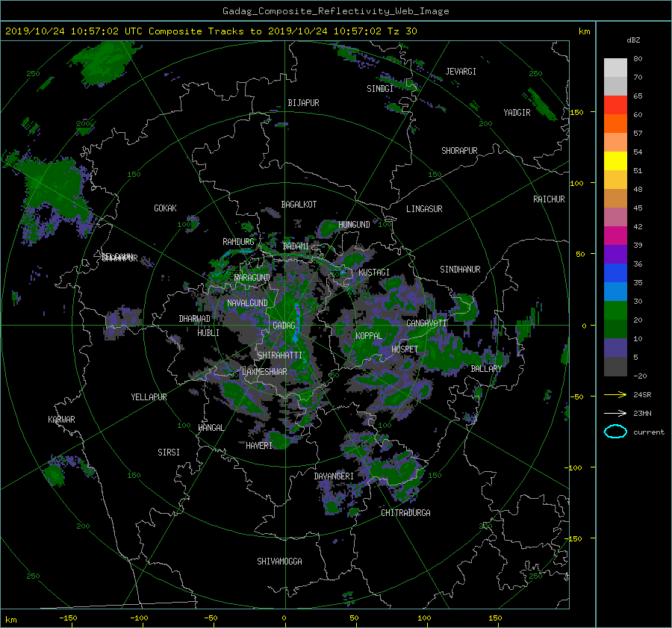This screenshot has width=672, height=628.
Task: Click the image title Gadag_Composite_Reflectivity_Web_Image
Action: tap(335, 11)
